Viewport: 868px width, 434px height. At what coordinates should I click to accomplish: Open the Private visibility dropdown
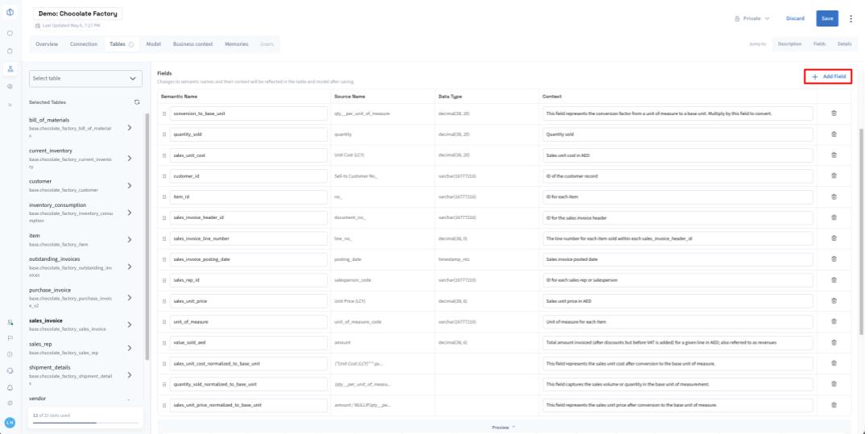coord(750,19)
